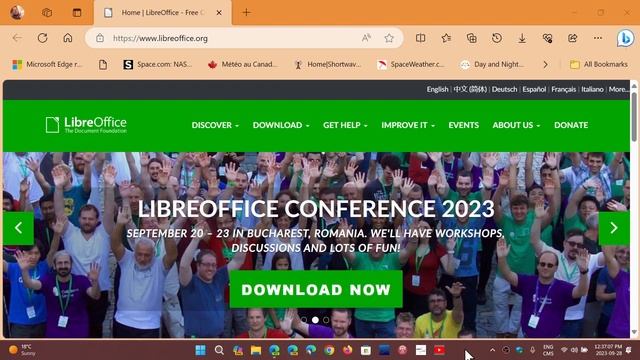The height and width of the screenshot is (360, 640).
Task: Open the Workspaces icon
Action: pyautogui.click(x=47, y=12)
